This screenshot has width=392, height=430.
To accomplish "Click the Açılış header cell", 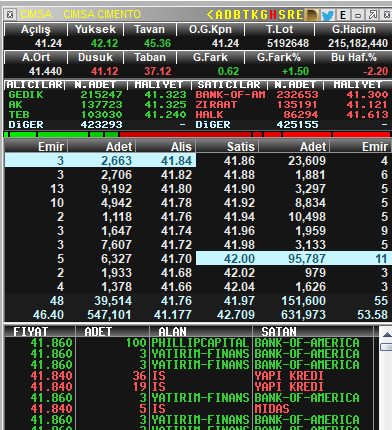I will coord(36,29).
